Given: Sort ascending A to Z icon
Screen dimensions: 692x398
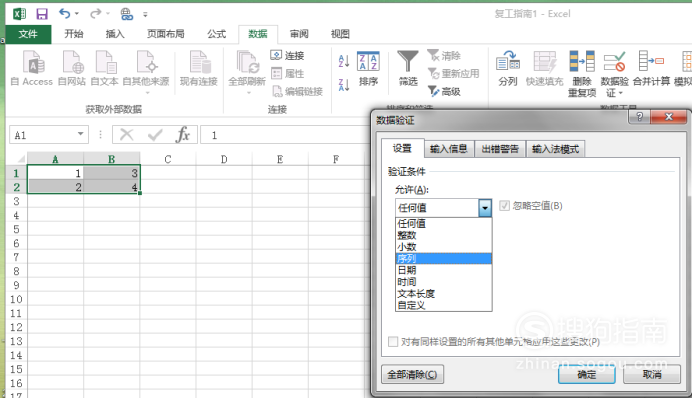Looking at the screenshot, I should click(x=344, y=60).
